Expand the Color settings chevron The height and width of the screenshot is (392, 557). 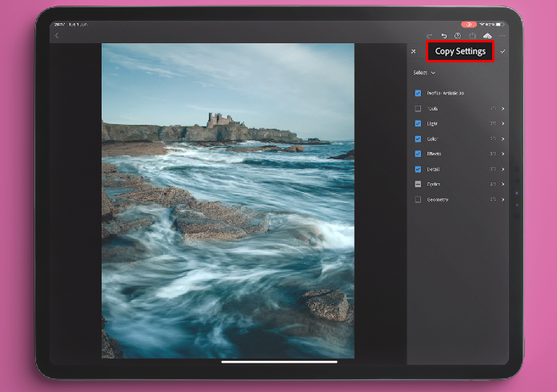[x=503, y=139]
